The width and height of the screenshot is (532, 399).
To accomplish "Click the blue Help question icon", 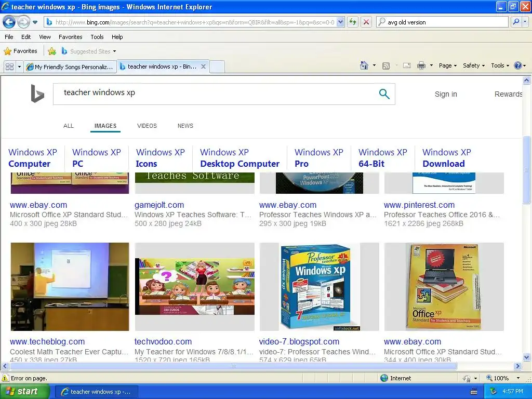I will [518, 65].
